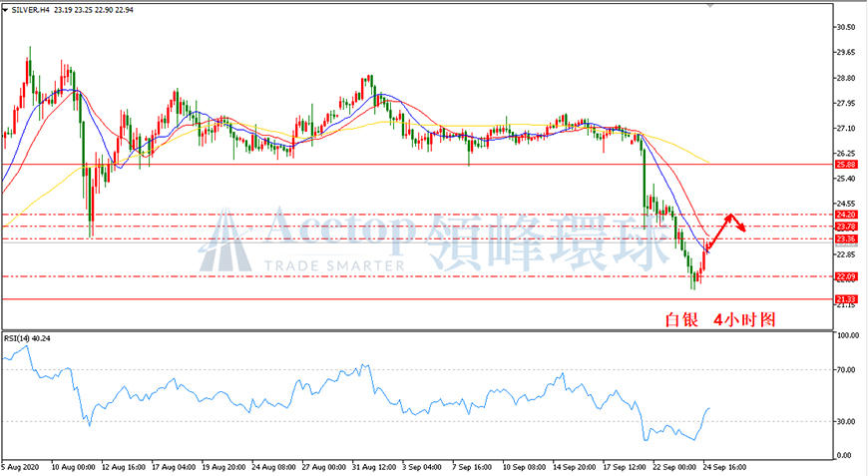Click the 23.78 price level tag

click(x=846, y=227)
